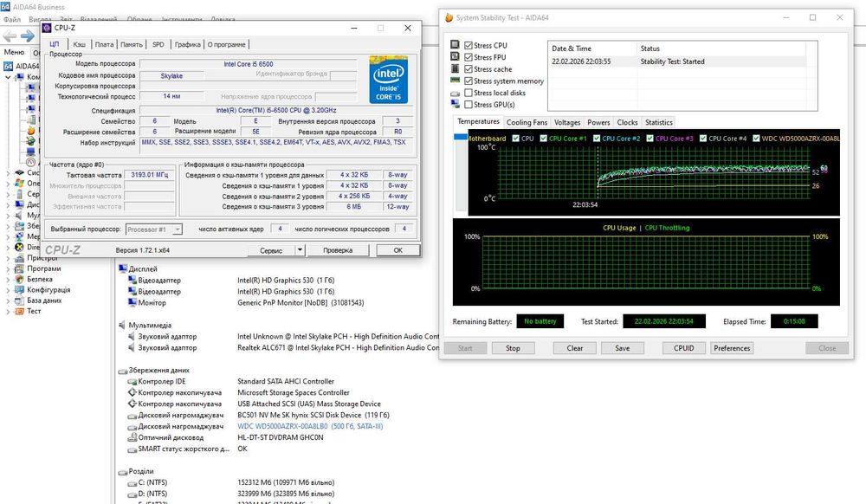Click the cache chip icon beside Stress cache

(456, 68)
